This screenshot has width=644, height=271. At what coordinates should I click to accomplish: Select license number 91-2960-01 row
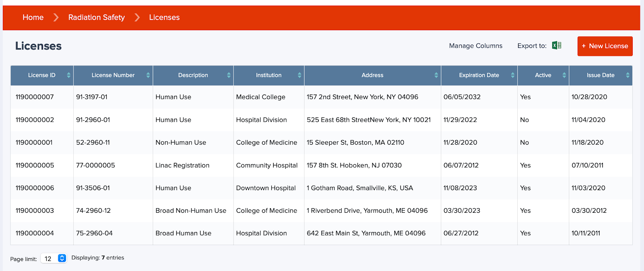[93, 120]
